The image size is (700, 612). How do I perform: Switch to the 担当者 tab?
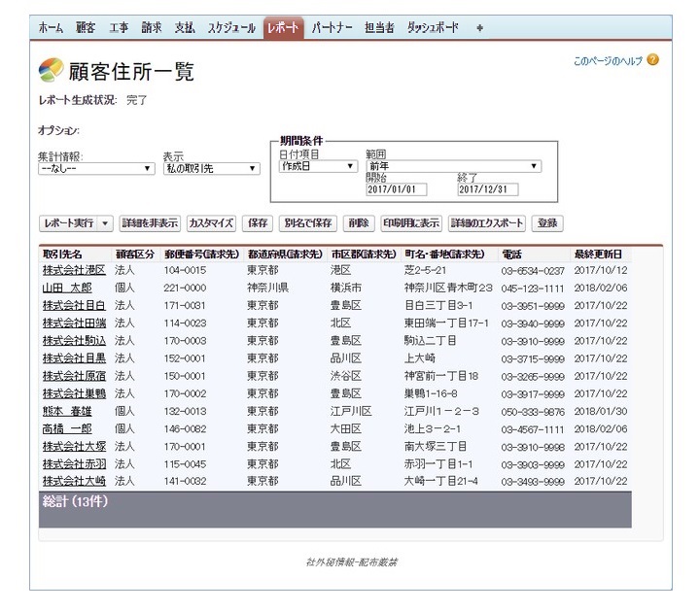tap(379, 28)
